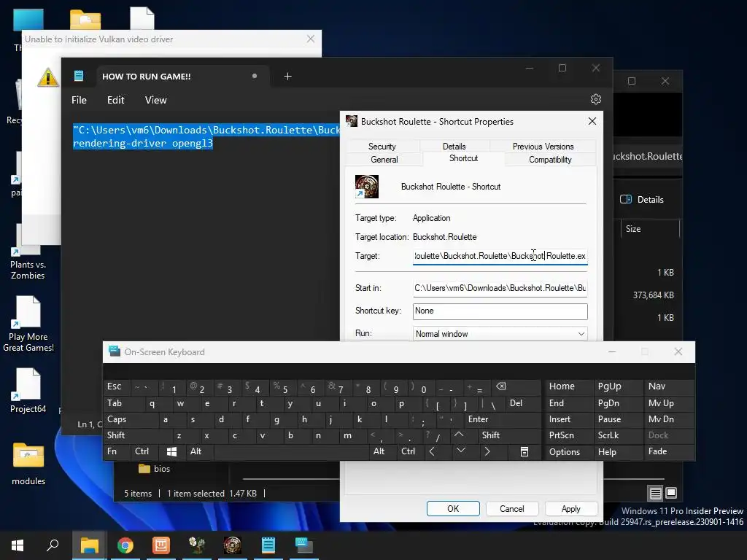Screen dimensions: 747x560
Task: Select the Project64 desktop shortcut
Action: click(x=28, y=391)
